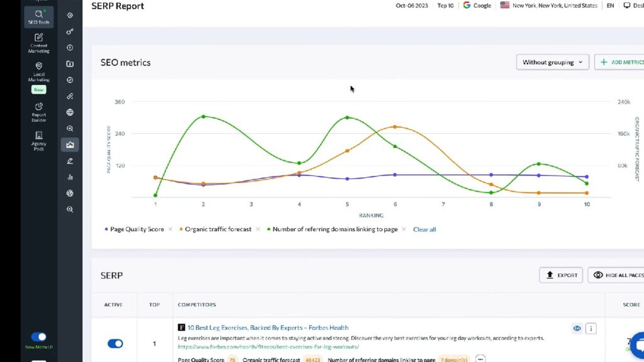This screenshot has width=644, height=362.
Task: Click the highlighted SERP analyzer icon
Action: point(70,145)
